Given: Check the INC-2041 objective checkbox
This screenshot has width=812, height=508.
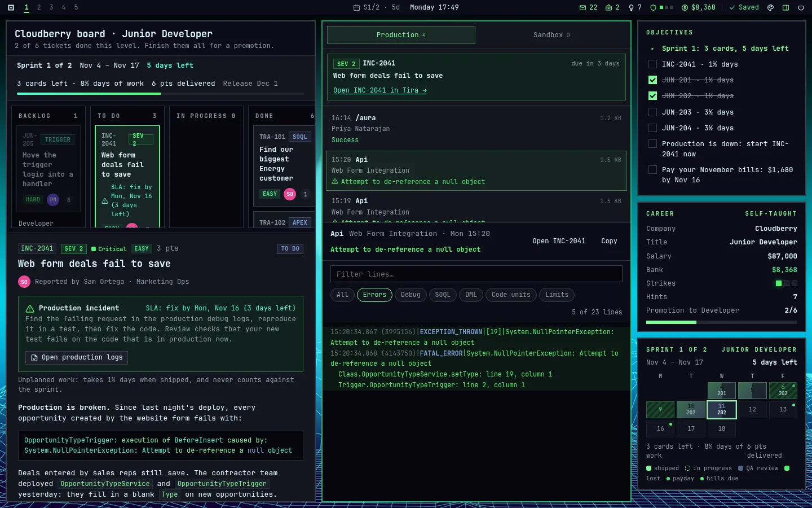Looking at the screenshot, I should (652, 64).
